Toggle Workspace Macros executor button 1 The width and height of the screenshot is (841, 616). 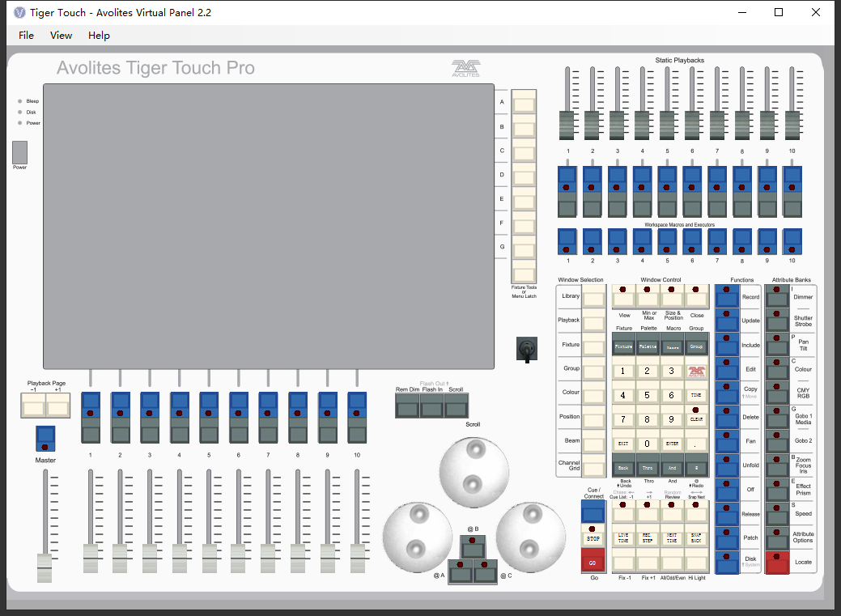pyautogui.click(x=567, y=241)
